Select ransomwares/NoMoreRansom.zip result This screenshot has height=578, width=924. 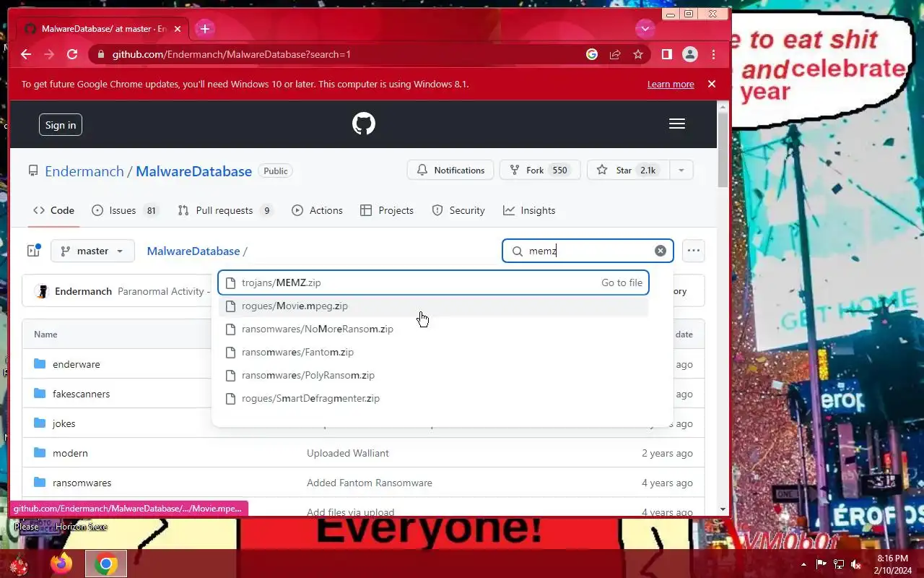[434, 329]
